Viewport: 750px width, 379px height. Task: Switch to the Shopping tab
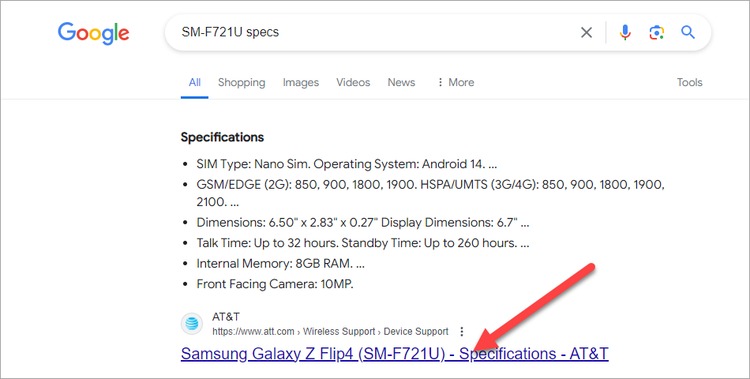[242, 82]
